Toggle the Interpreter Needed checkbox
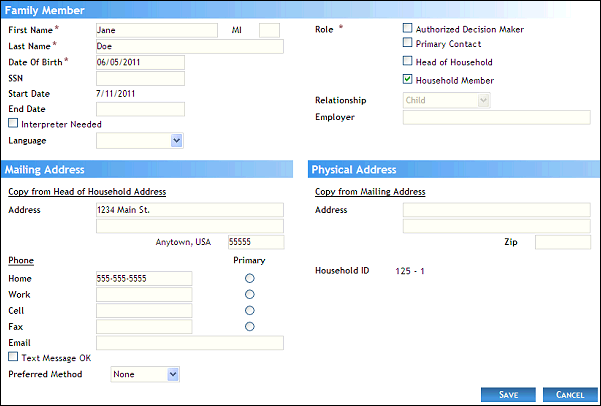This screenshot has height=406, width=601. click(12, 124)
